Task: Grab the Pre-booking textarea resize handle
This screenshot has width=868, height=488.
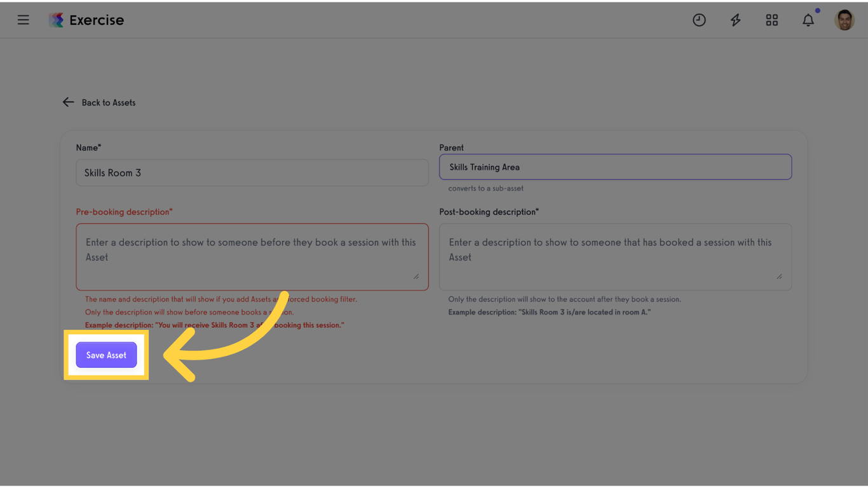Action: (416, 276)
